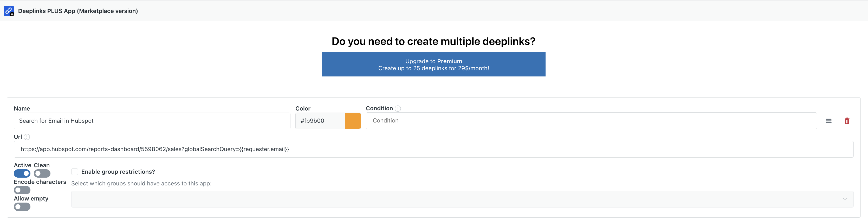Focus the Name field with Hubspot text
The image size is (868, 220).
pos(152,121)
